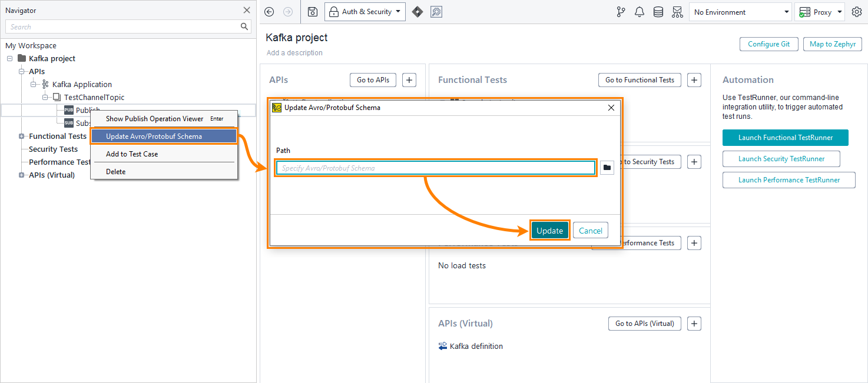The image size is (868, 383).
Task: Open the Databases panel icon
Action: (x=658, y=11)
